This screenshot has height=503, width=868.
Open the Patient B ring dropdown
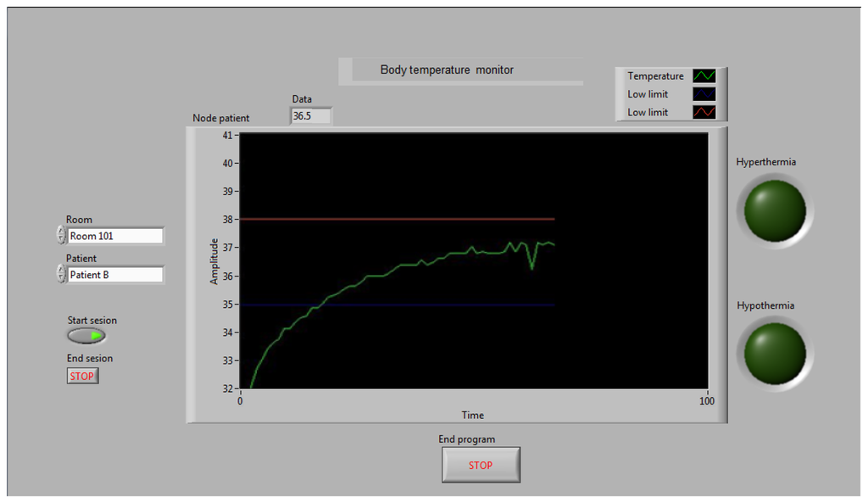tap(115, 275)
